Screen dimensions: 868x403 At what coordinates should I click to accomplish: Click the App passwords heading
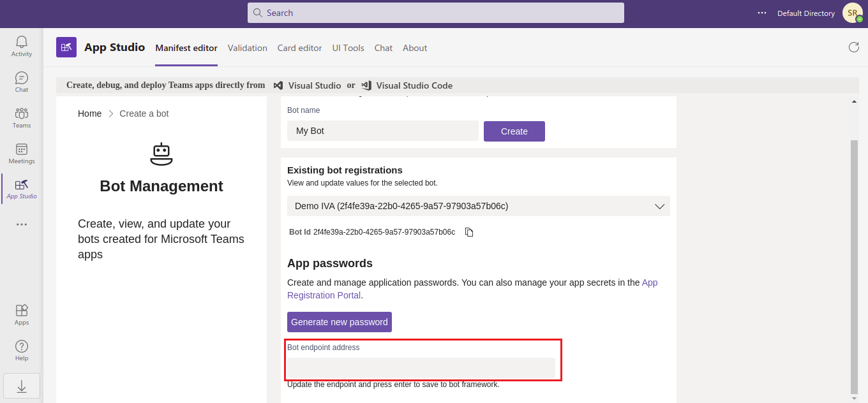[x=330, y=263]
